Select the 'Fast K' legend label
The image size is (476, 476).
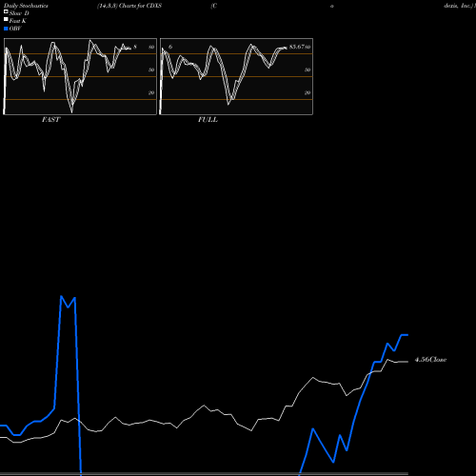pos(18,21)
